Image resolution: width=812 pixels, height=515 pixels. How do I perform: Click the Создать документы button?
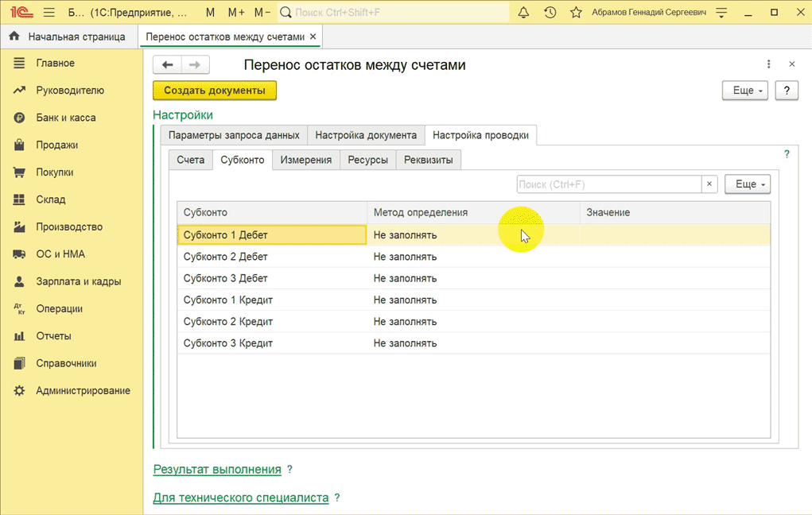(x=214, y=91)
